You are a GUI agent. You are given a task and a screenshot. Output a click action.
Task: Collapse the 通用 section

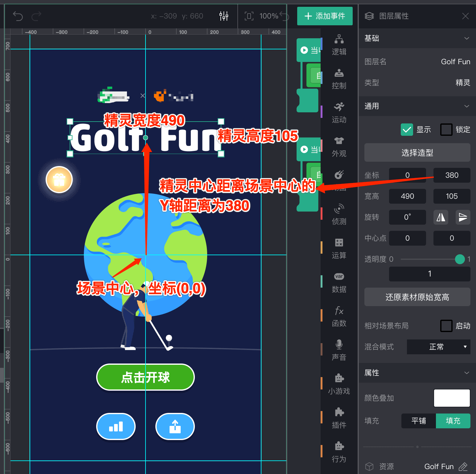click(x=466, y=106)
